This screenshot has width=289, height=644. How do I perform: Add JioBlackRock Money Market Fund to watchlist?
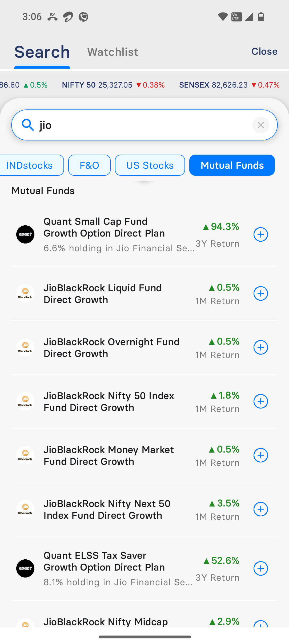pyautogui.click(x=260, y=455)
